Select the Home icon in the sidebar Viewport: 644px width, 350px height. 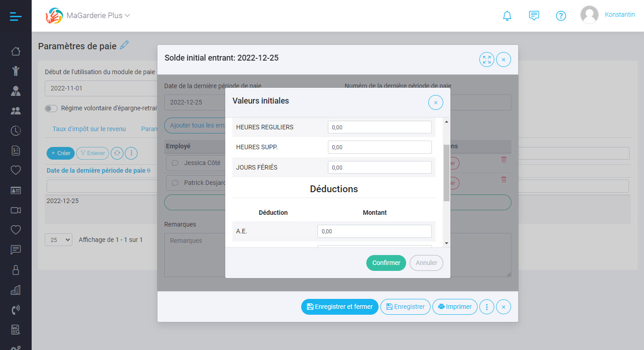click(15, 51)
